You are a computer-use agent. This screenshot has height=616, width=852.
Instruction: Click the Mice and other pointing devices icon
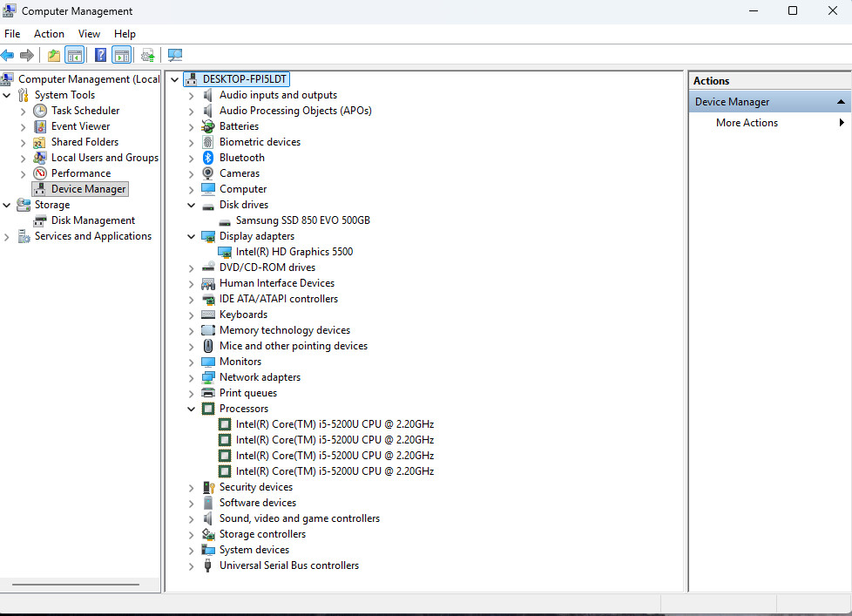point(208,346)
